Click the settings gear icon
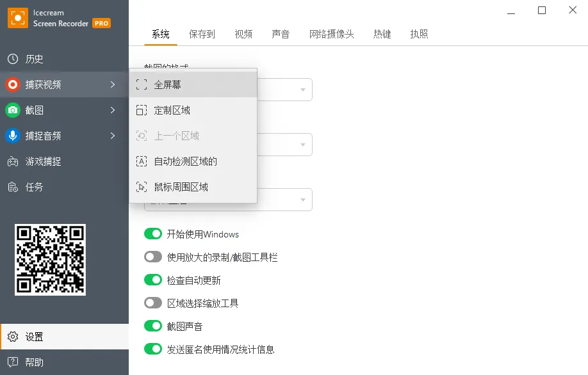The width and height of the screenshot is (588, 375). click(13, 337)
